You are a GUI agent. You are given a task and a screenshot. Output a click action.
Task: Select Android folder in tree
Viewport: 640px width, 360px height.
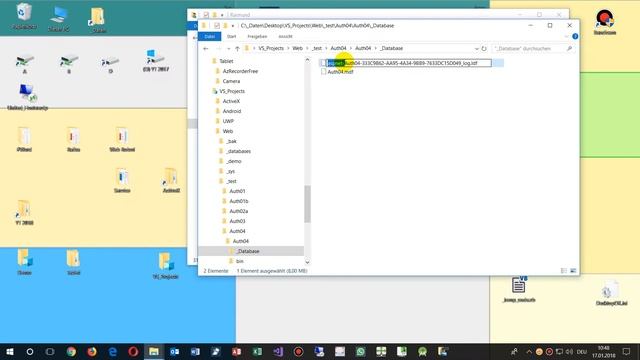click(x=232, y=111)
